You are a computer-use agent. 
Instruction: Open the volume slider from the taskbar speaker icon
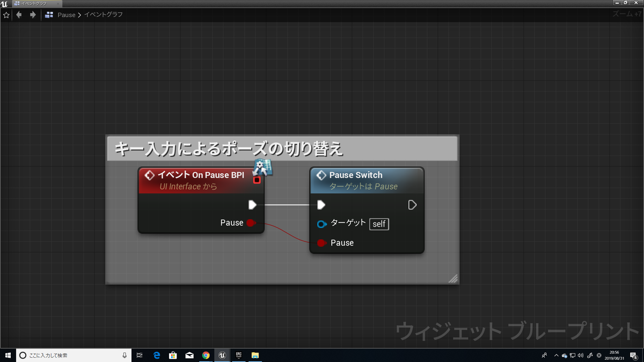click(581, 354)
